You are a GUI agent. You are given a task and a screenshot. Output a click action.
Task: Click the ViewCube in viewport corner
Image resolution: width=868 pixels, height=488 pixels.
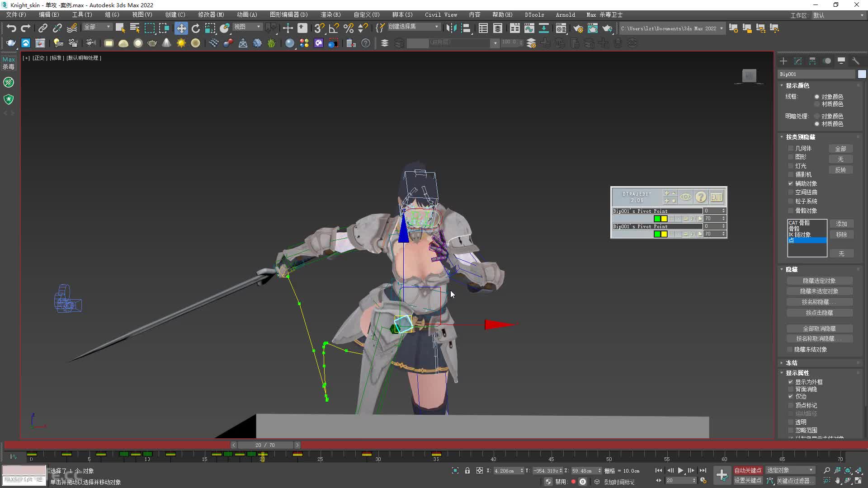coord(749,76)
